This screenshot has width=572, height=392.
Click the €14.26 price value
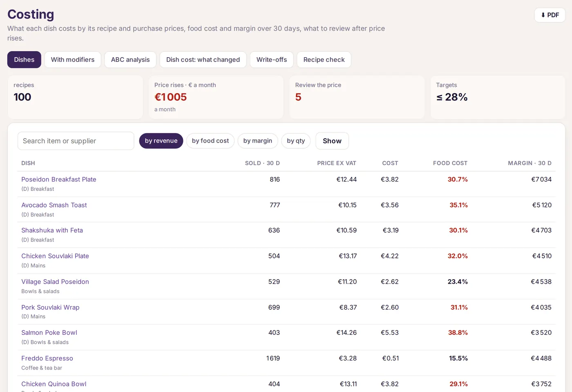coord(346,333)
